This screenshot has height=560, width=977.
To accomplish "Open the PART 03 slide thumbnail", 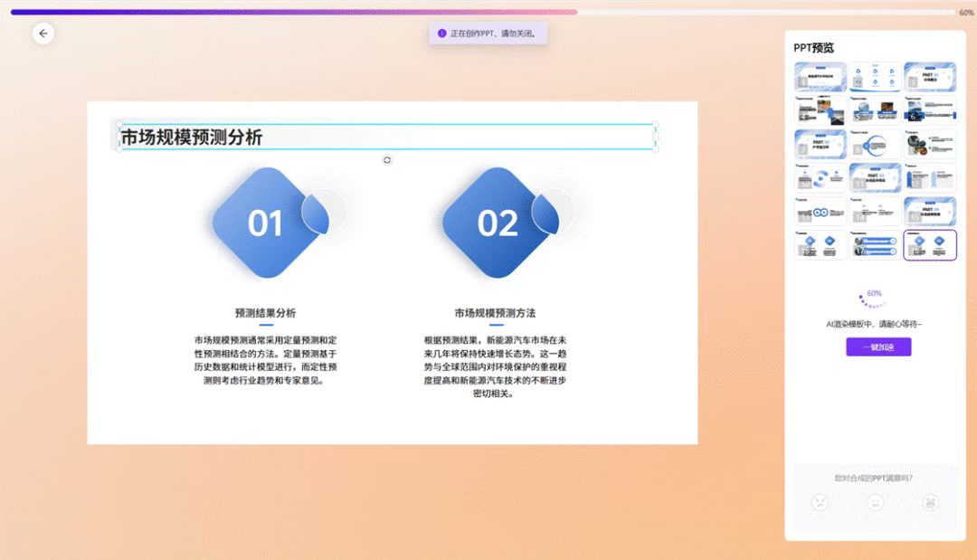I will [x=875, y=177].
